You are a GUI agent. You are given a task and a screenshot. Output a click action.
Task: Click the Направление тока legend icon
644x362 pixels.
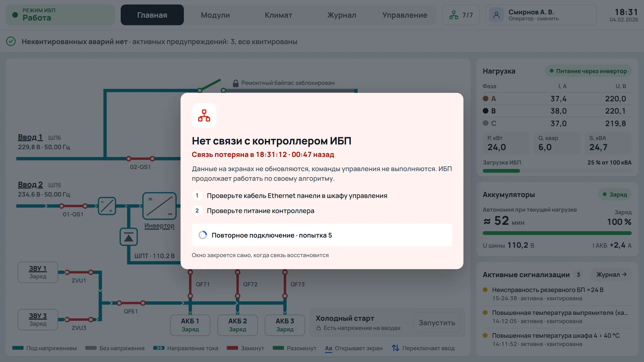(159, 348)
